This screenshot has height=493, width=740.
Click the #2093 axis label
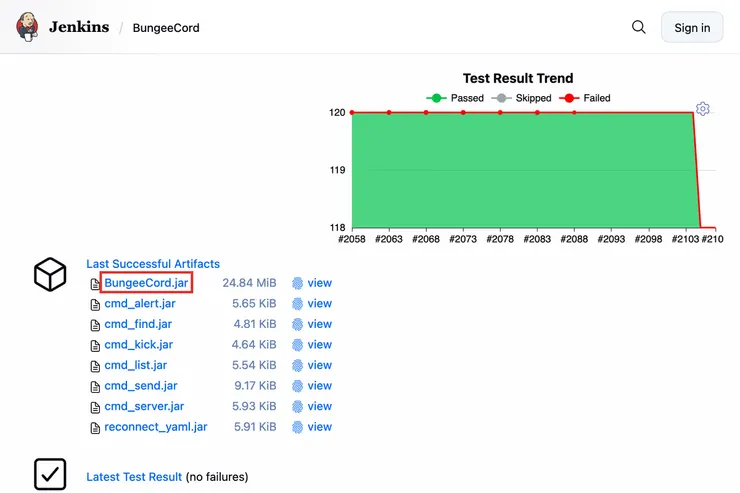pyautogui.click(x=611, y=239)
